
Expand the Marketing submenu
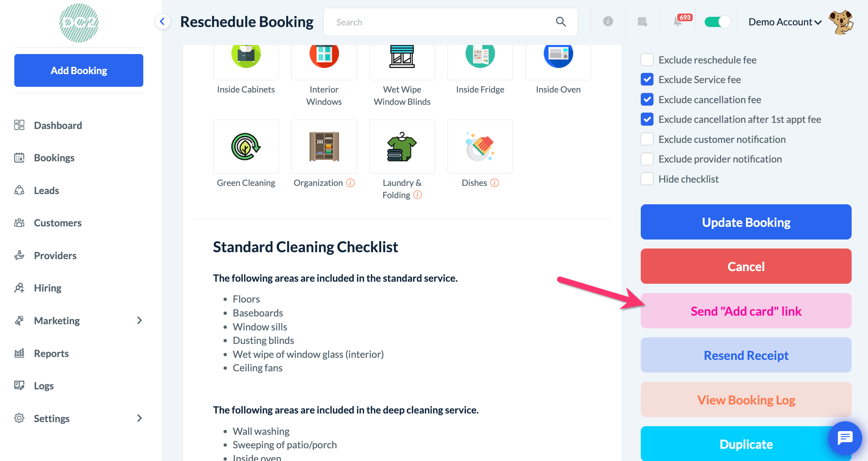[x=140, y=321]
